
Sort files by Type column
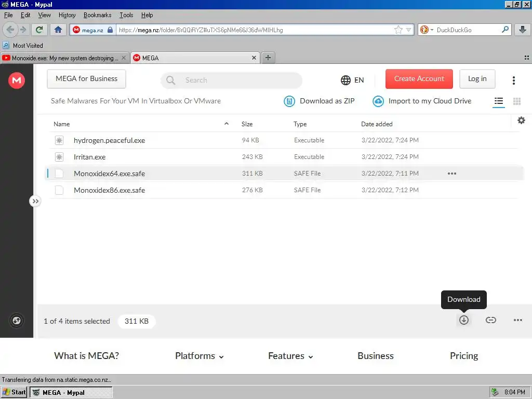pos(300,124)
